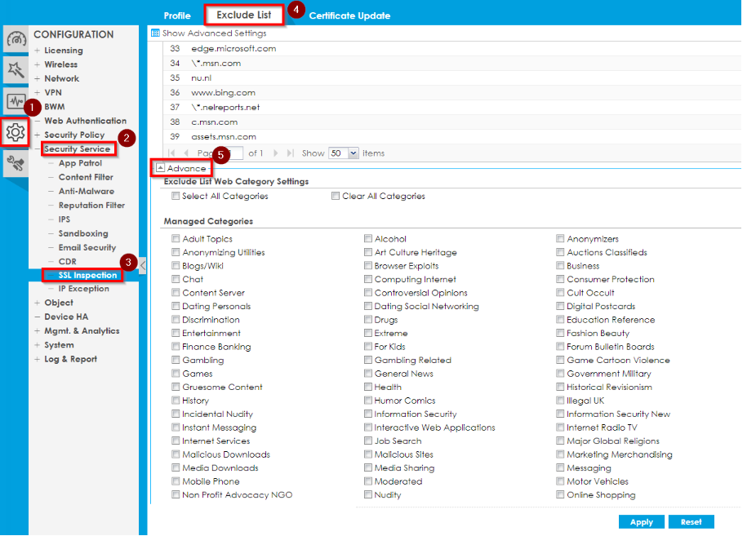Go to the next page arrow

pyautogui.click(x=276, y=153)
